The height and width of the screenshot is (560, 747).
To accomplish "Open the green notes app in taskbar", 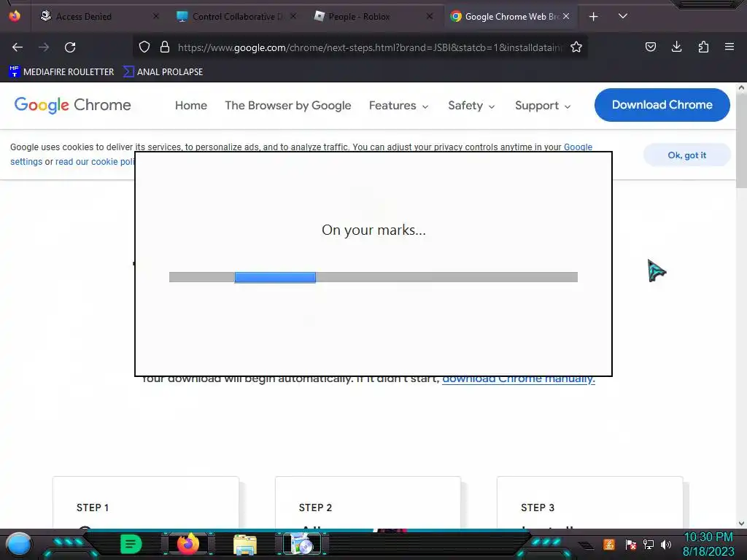I will click(131, 544).
